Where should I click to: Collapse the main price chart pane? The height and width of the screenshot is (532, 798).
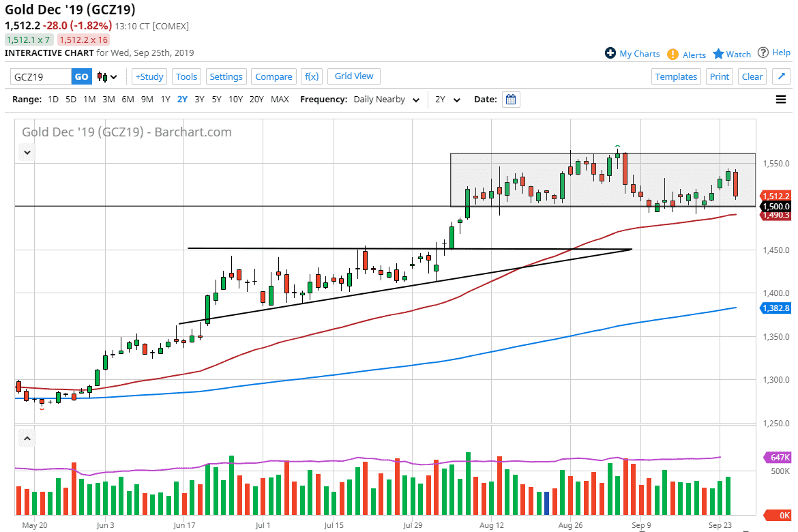27,152
